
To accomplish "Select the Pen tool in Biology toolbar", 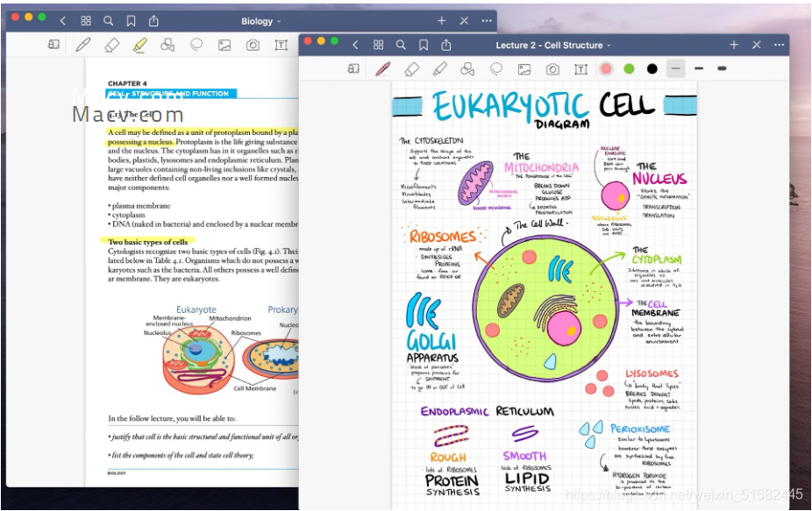I will [82, 45].
